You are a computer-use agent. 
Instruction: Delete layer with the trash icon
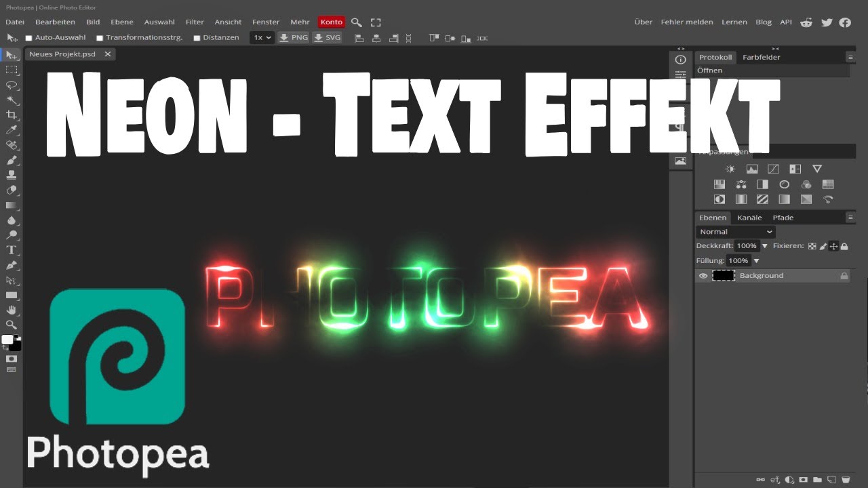click(x=846, y=480)
